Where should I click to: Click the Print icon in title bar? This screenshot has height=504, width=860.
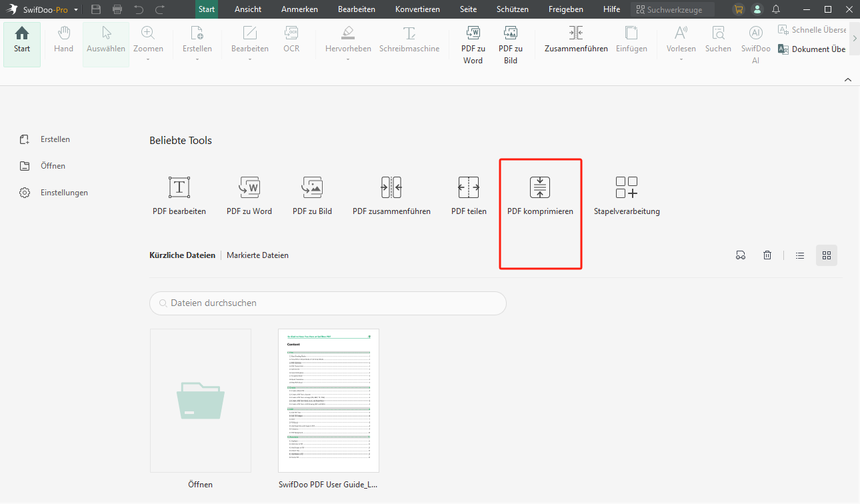pyautogui.click(x=117, y=9)
